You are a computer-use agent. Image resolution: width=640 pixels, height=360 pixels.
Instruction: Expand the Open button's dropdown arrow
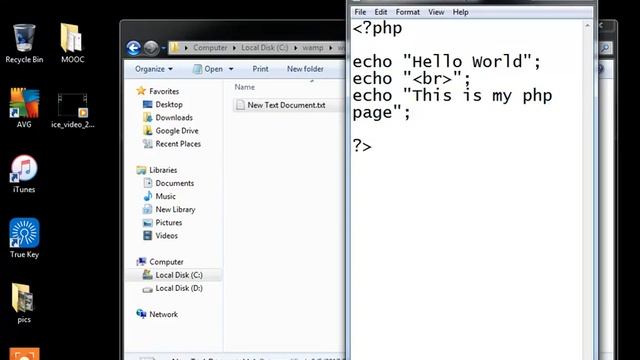click(231, 69)
